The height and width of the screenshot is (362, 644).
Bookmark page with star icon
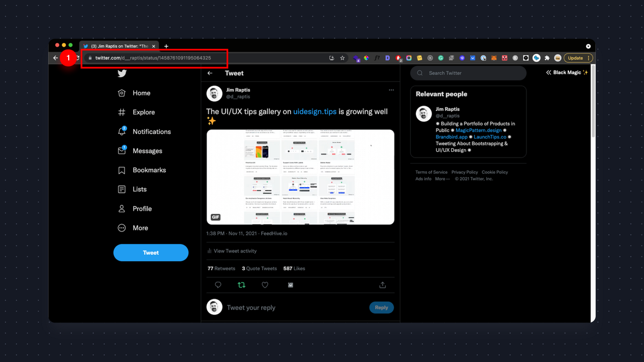342,58
